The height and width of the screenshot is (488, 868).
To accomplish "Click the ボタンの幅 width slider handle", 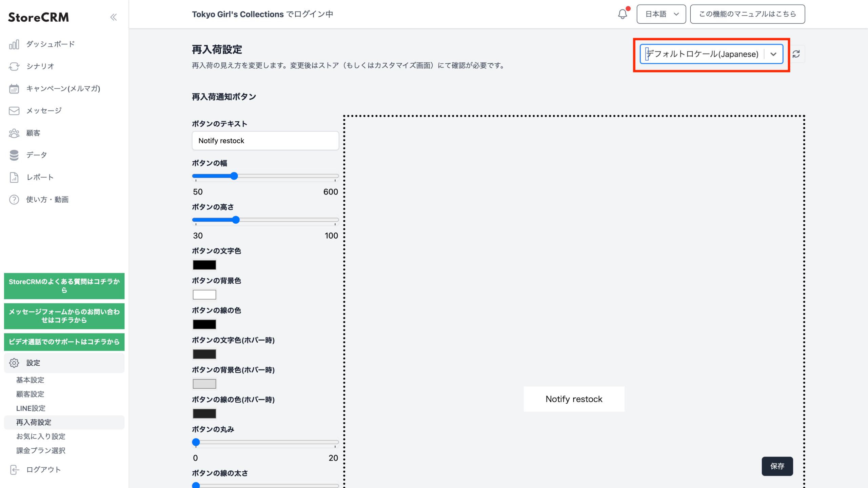I will point(234,176).
